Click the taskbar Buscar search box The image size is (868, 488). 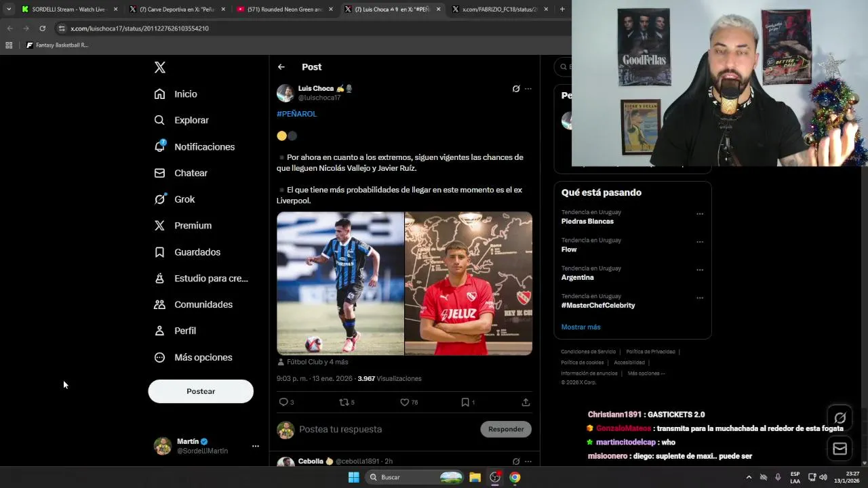click(x=416, y=477)
